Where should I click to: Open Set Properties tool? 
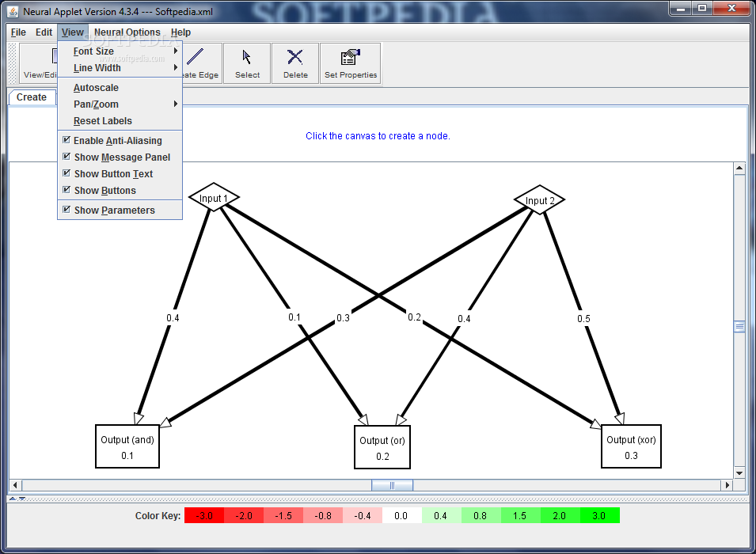click(351, 63)
